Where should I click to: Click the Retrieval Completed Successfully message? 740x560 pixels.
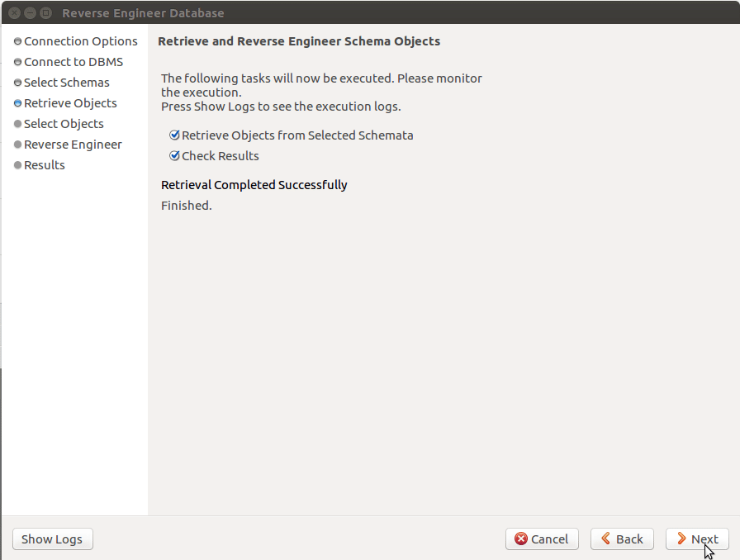coord(254,185)
